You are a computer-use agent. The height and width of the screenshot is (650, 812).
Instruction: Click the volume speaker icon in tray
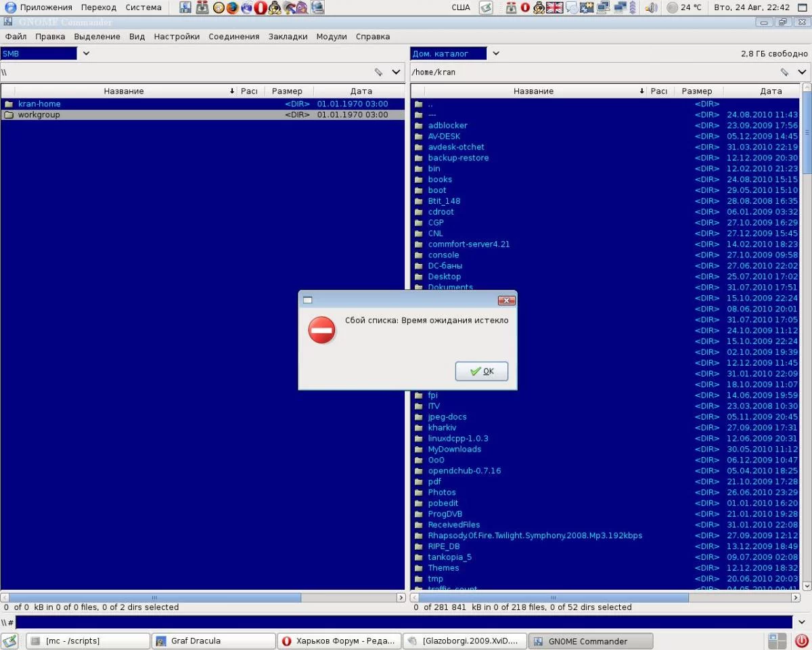(651, 7)
